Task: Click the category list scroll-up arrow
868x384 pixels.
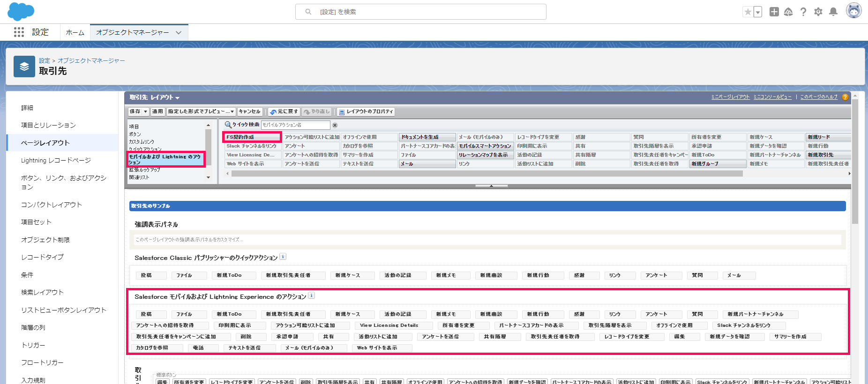Action: coord(208,125)
